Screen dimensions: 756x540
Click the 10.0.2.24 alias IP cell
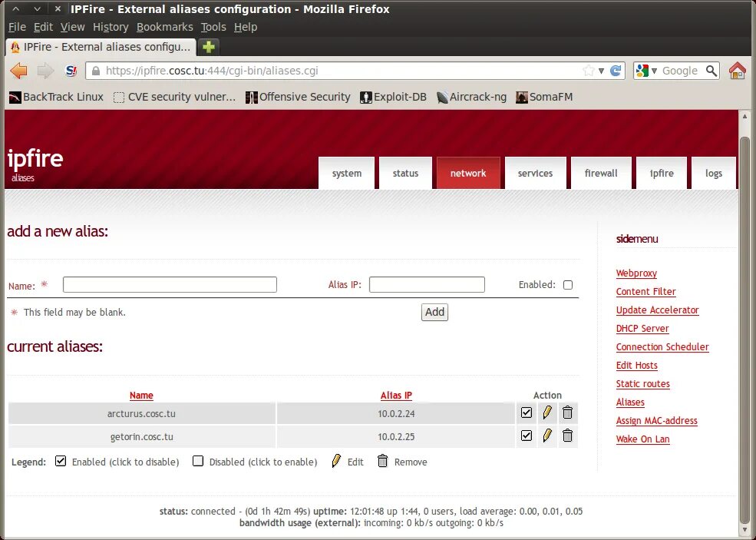[x=396, y=413]
